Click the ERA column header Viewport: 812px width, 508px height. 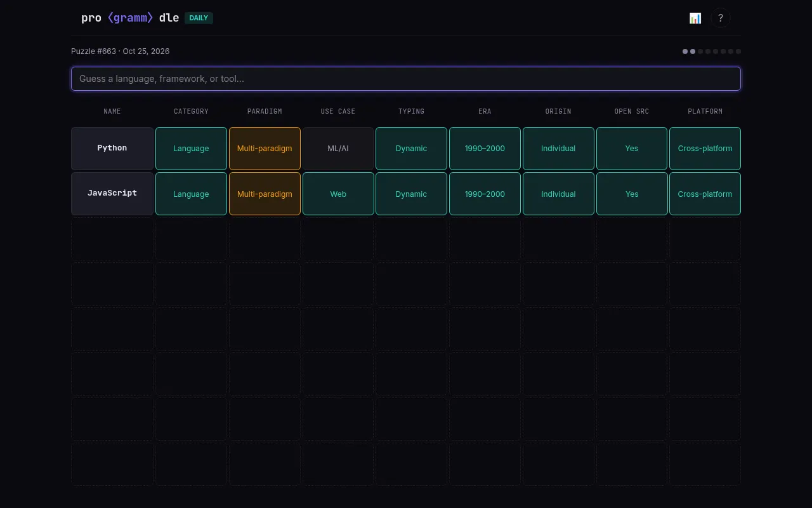click(485, 111)
